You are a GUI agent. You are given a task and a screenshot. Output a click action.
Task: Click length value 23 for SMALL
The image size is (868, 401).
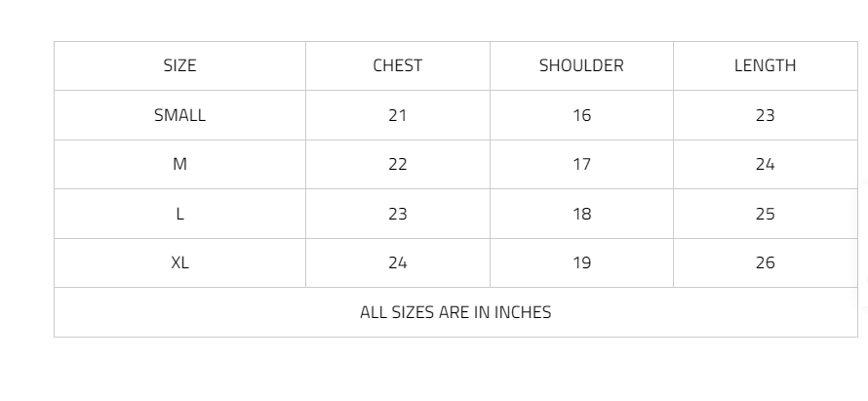765,115
